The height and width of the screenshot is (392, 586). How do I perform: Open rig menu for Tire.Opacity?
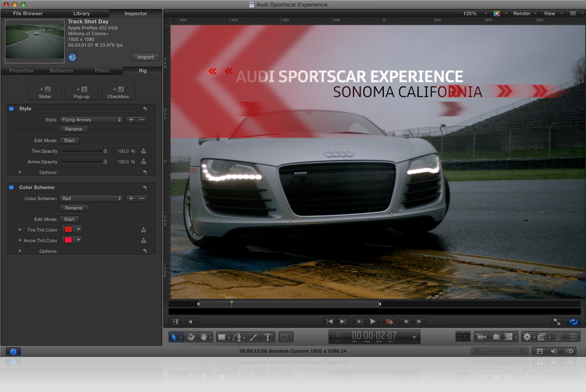[143, 151]
